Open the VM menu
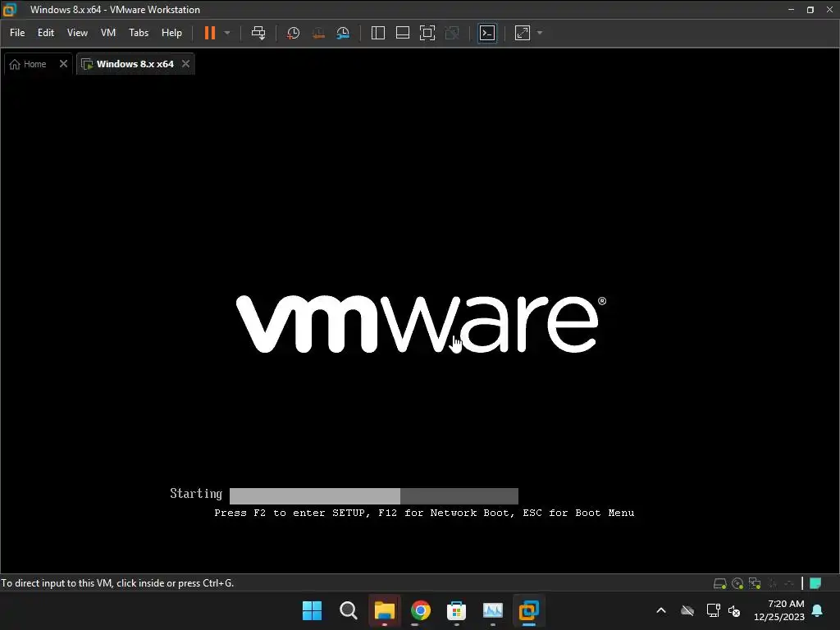 tap(108, 33)
